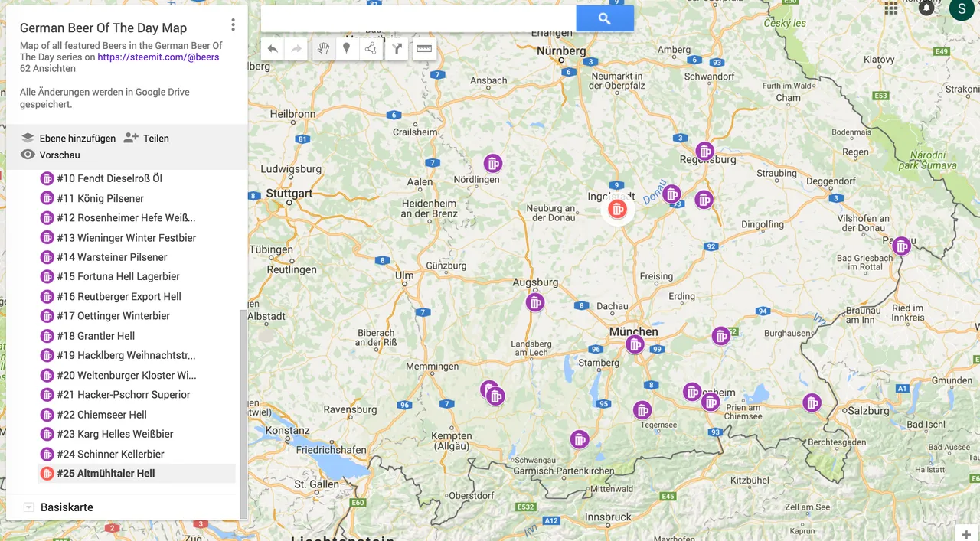Focus the map search input field
Image resolution: width=980 pixels, height=541 pixels.
tap(419, 18)
